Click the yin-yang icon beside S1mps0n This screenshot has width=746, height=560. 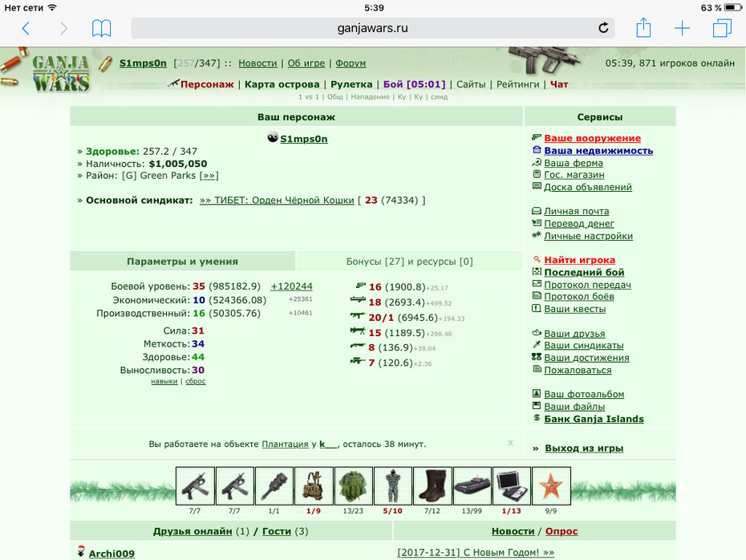(273, 137)
